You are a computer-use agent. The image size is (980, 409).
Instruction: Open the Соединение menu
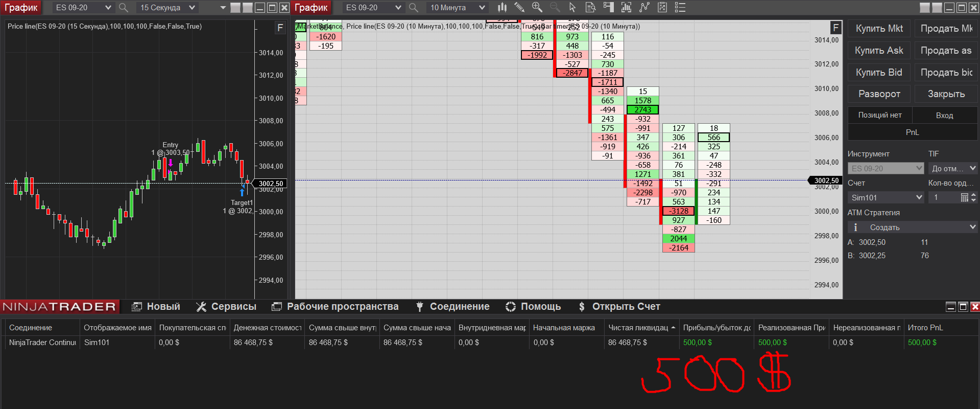point(452,307)
